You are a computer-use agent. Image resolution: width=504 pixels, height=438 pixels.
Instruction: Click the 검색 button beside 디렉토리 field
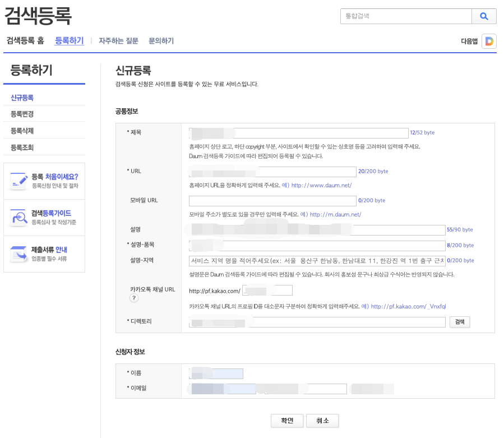click(460, 322)
